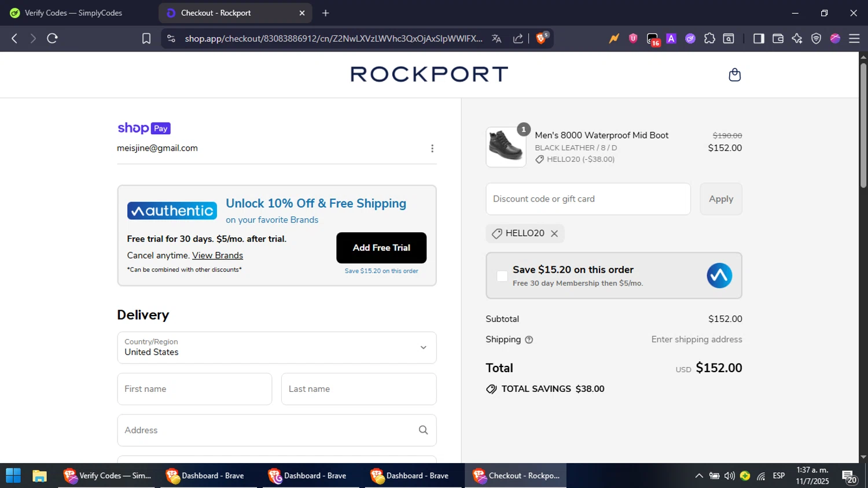Open Windows Start menu
The width and height of the screenshot is (868, 488).
pos(13,476)
